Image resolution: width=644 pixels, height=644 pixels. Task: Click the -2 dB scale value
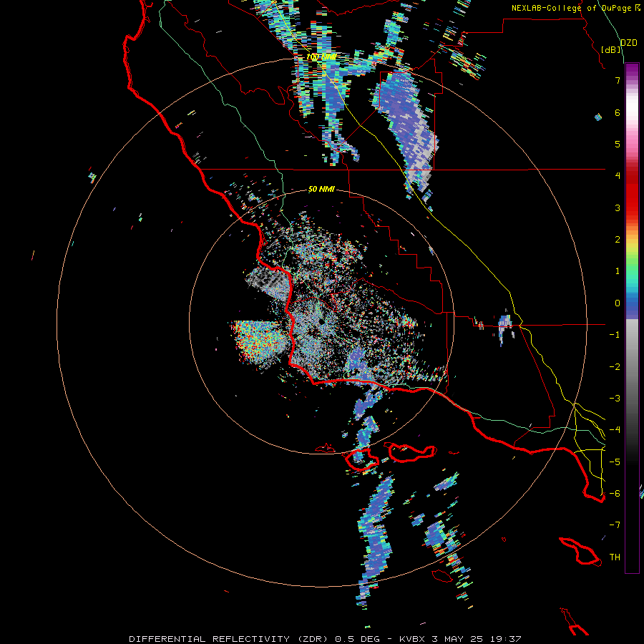pos(615,367)
